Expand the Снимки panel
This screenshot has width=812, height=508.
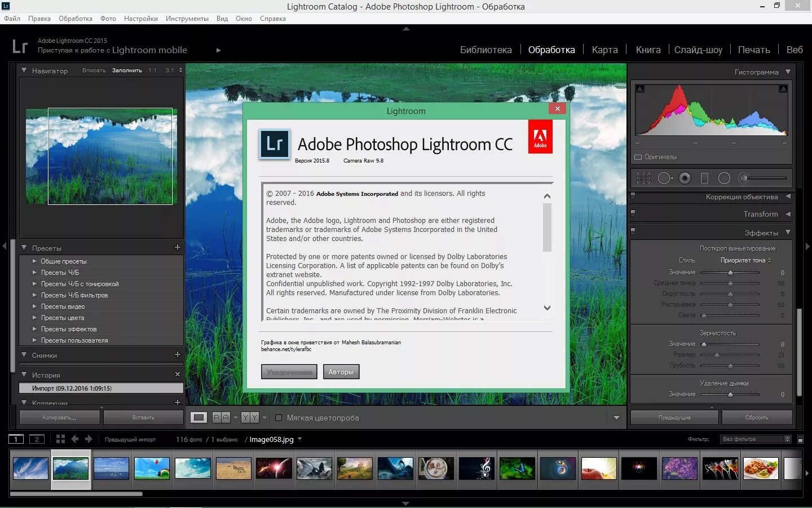pyautogui.click(x=24, y=355)
